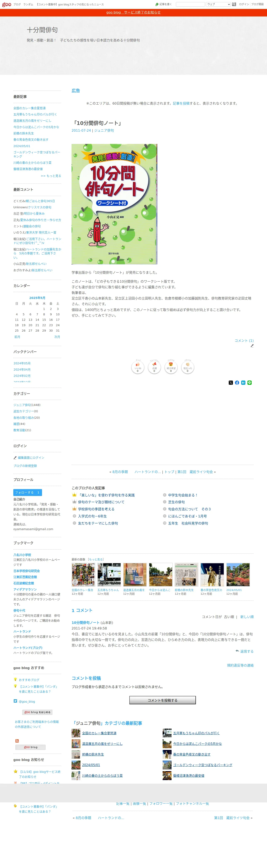Image resolution: width=267 pixels, height=868 pixels.
Task: Click the star icon beside 【11/18】 notice
Action: pyautogui.click(x=15, y=771)
